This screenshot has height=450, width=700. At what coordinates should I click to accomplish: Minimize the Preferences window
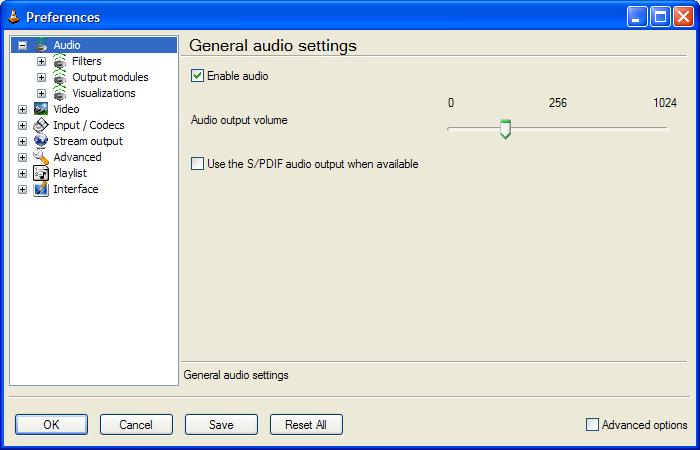tap(637, 17)
